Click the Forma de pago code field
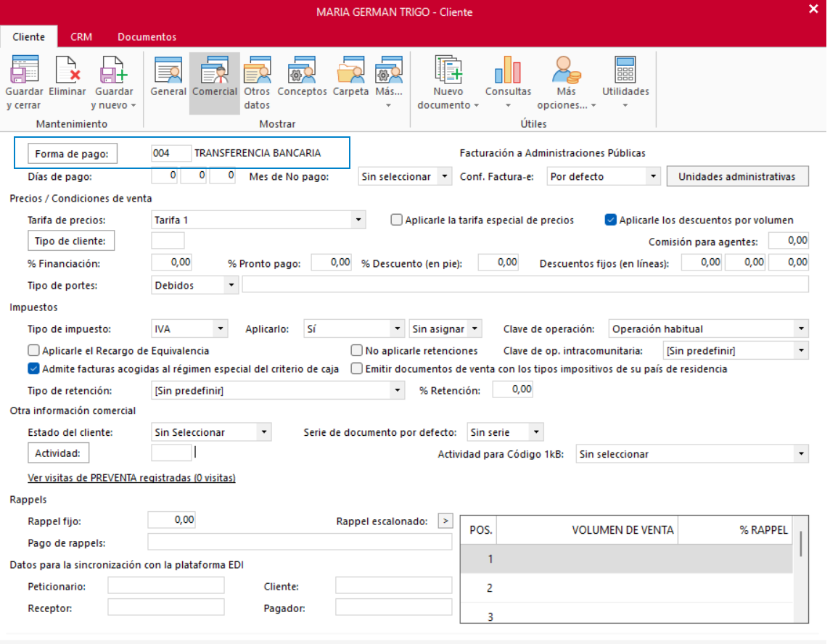The height and width of the screenshot is (644, 830). click(x=170, y=153)
